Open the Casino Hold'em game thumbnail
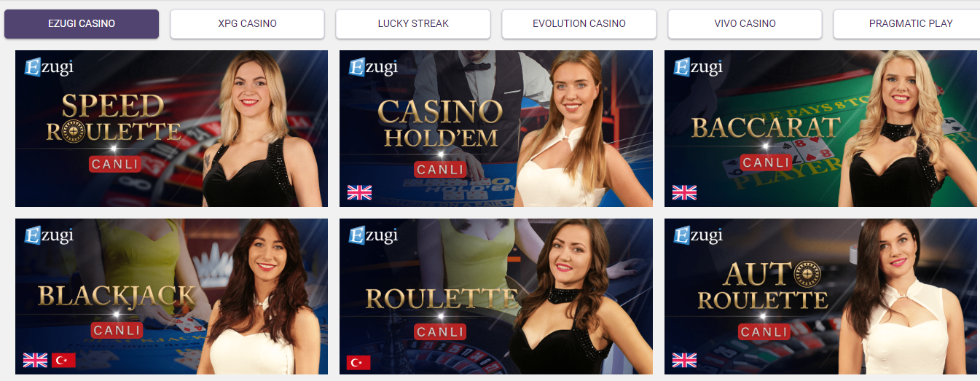This screenshot has height=381, width=980. (x=496, y=128)
